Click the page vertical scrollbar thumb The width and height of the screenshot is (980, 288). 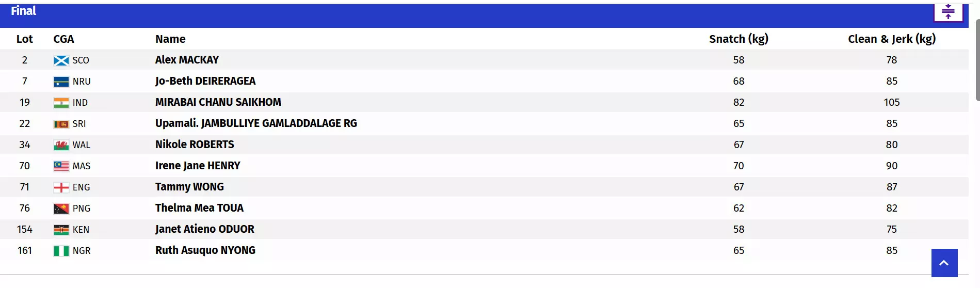[977, 60]
